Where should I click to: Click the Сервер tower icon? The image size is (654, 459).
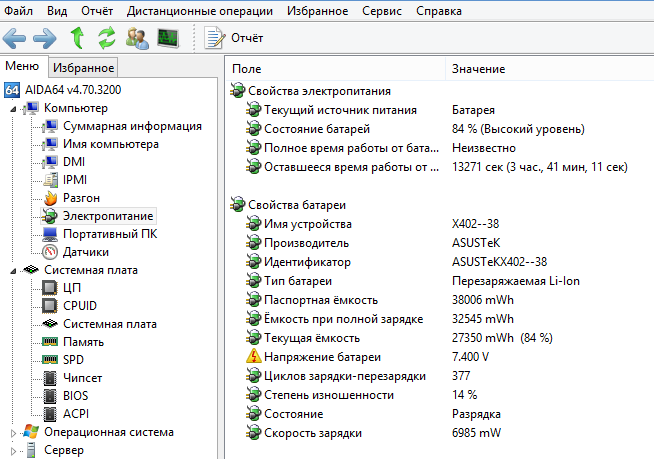tap(31, 450)
